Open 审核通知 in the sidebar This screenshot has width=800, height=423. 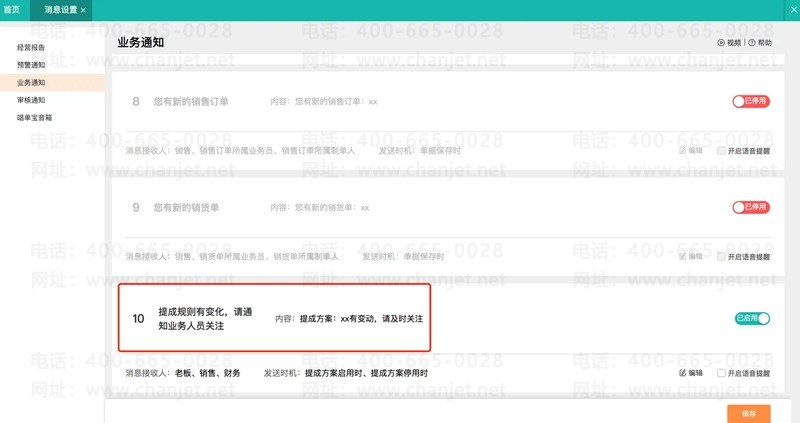click(31, 100)
